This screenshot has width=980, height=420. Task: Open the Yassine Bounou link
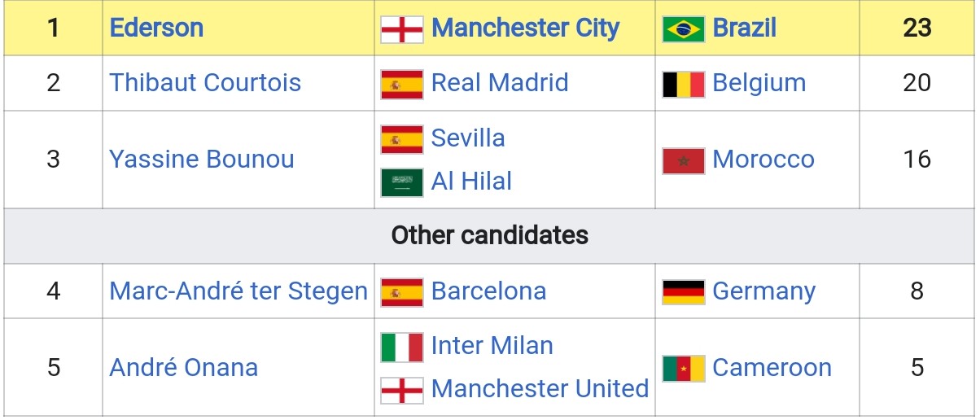[202, 160]
